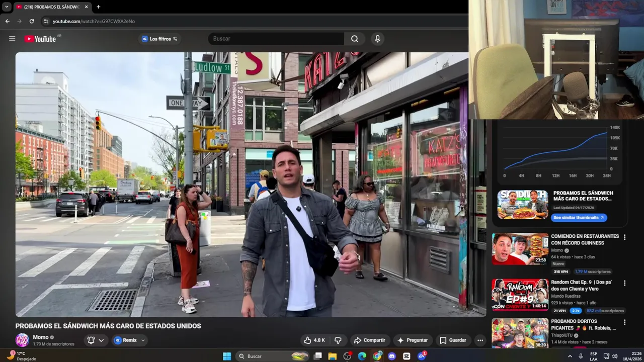Open File Explorer from taskbar
Viewport: 644px width, 362px height.
(332, 356)
